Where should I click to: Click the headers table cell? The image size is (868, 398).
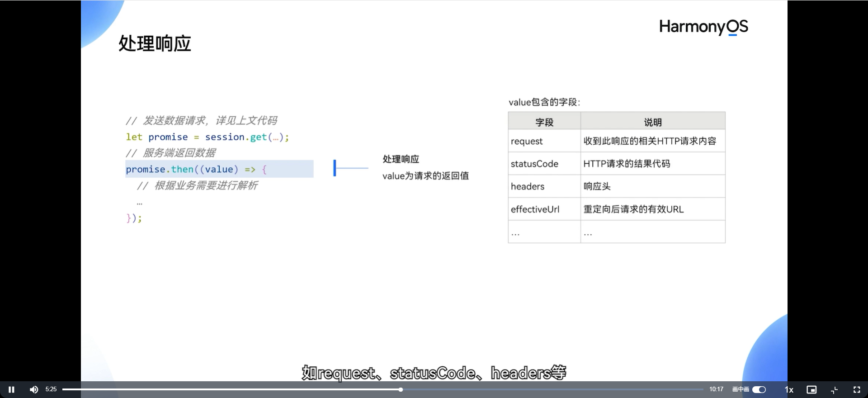[544, 186]
